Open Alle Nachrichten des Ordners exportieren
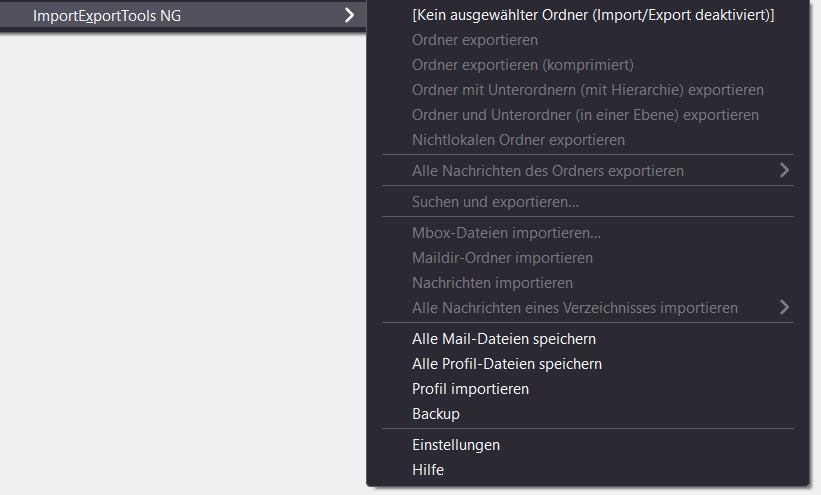Viewport: 821px width, 495px height. 589,171
